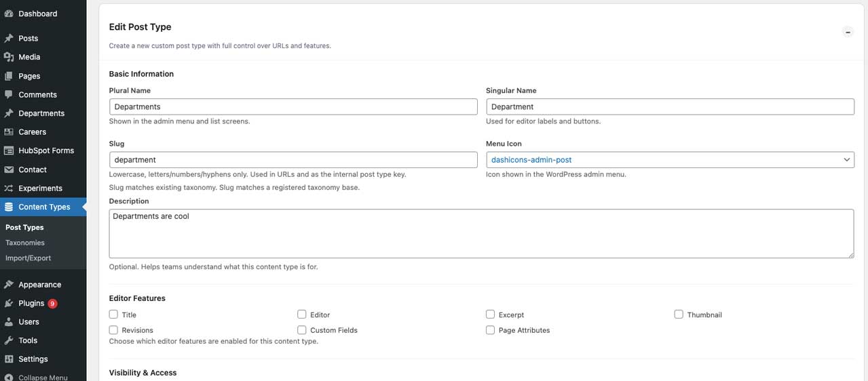Tick the Excerpt checkbox
The image size is (868, 381).
[490, 315]
